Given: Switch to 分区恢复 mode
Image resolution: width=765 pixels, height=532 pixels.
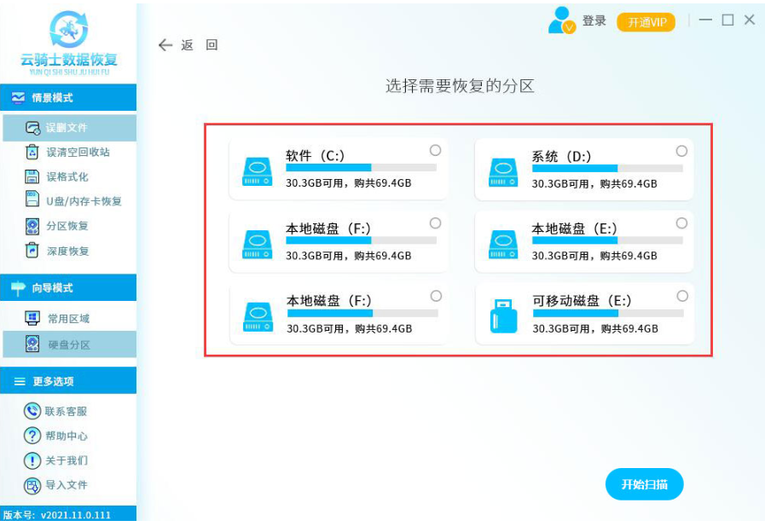Looking at the screenshot, I should 67,226.
